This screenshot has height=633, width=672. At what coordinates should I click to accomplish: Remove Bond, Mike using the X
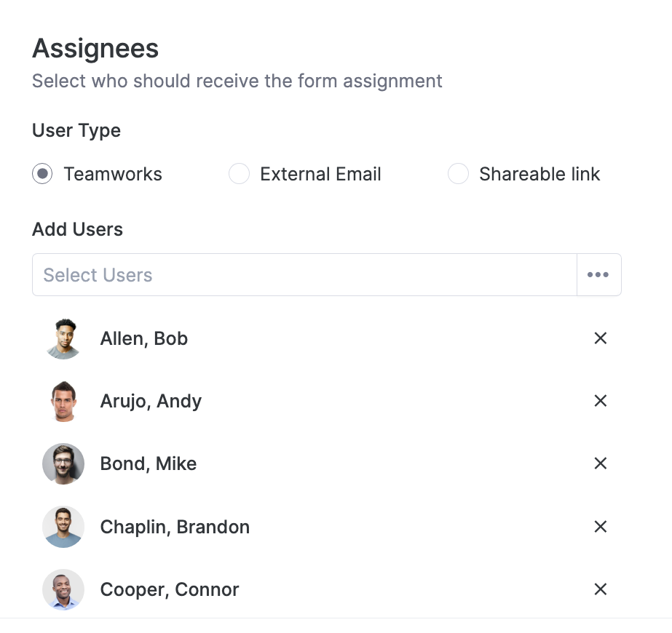point(600,463)
